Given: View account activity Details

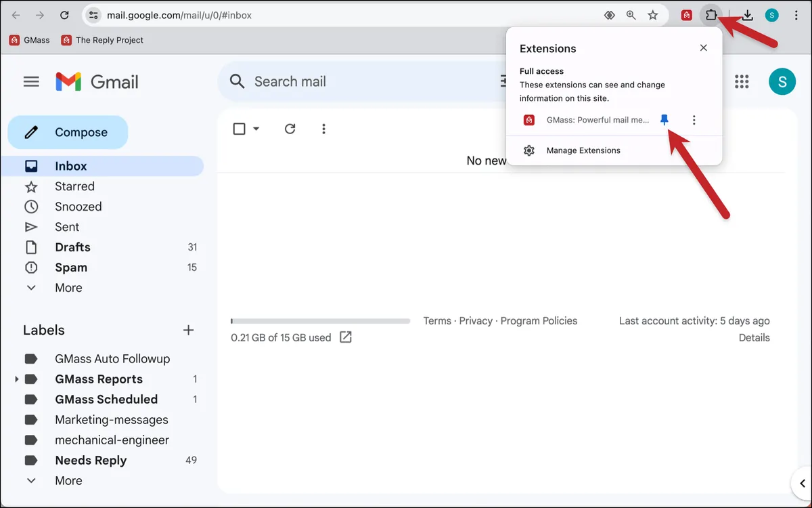Looking at the screenshot, I should click(754, 338).
